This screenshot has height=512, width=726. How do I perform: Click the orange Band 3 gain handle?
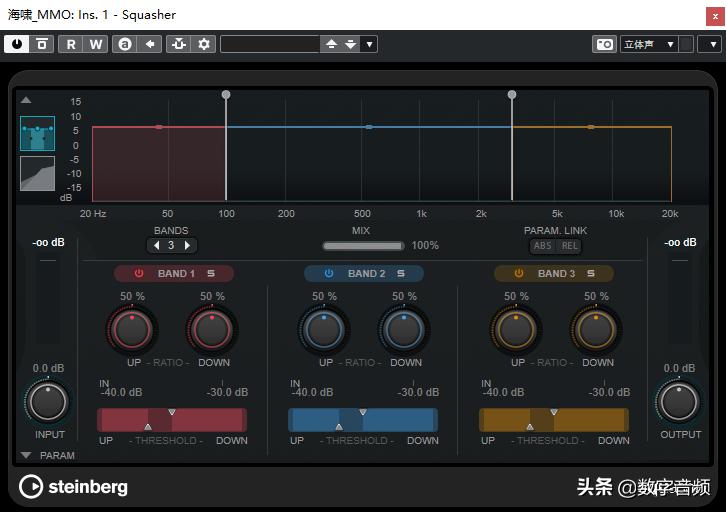point(591,127)
